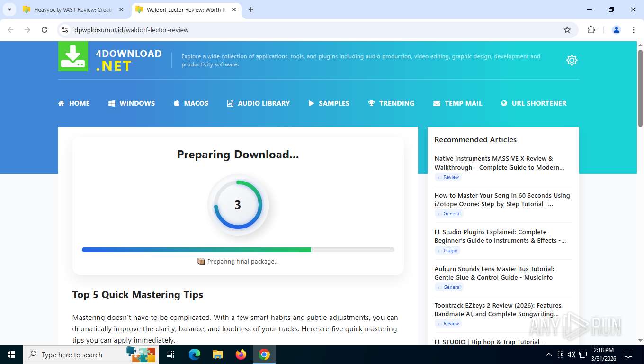Image resolution: width=644 pixels, height=364 pixels.
Task: Open FL STUDIO Hip hop & Trap Tutorial article
Action: tap(489, 342)
